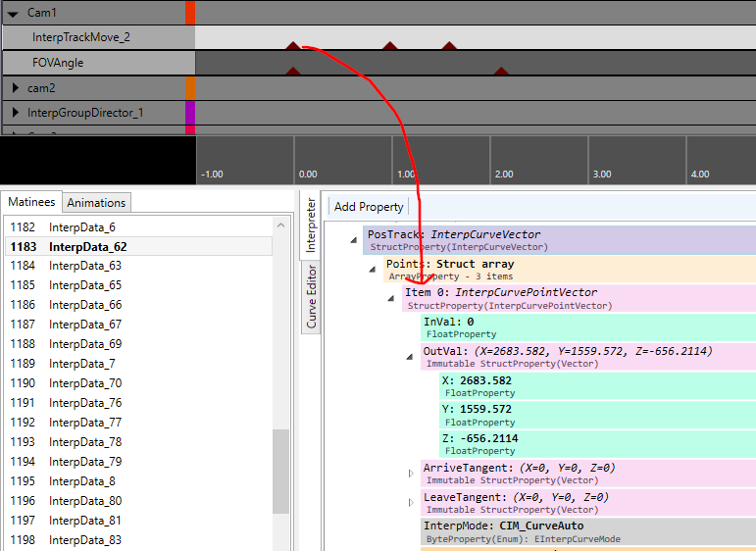Select the last FOVAngle keyframe
This screenshot has height=551, width=756.
(x=501, y=71)
